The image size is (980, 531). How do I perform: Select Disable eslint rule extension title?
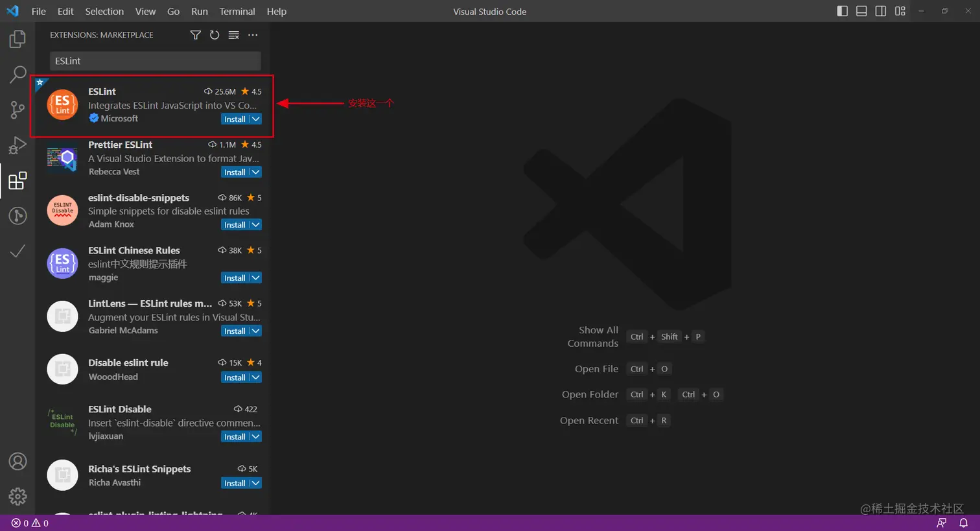click(x=128, y=363)
